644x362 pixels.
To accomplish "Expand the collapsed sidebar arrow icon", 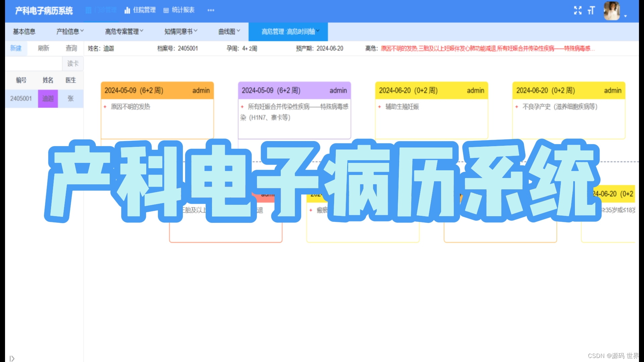I will (x=12, y=358).
